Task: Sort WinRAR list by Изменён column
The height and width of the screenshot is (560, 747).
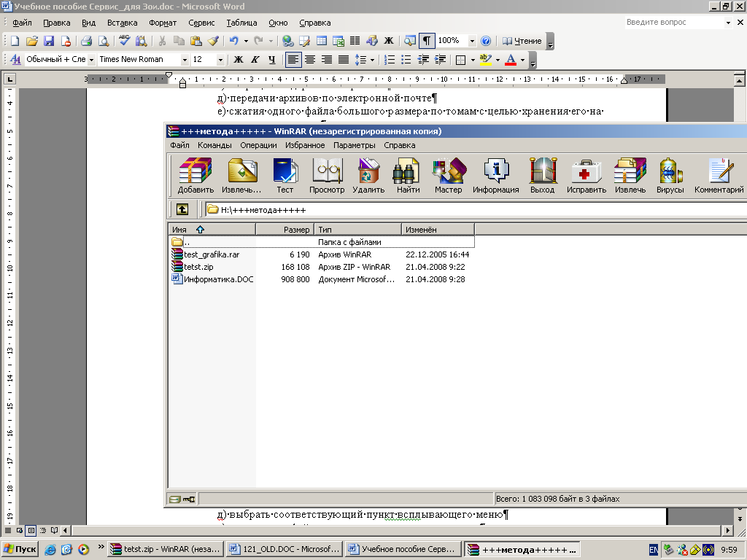Action: [438, 230]
